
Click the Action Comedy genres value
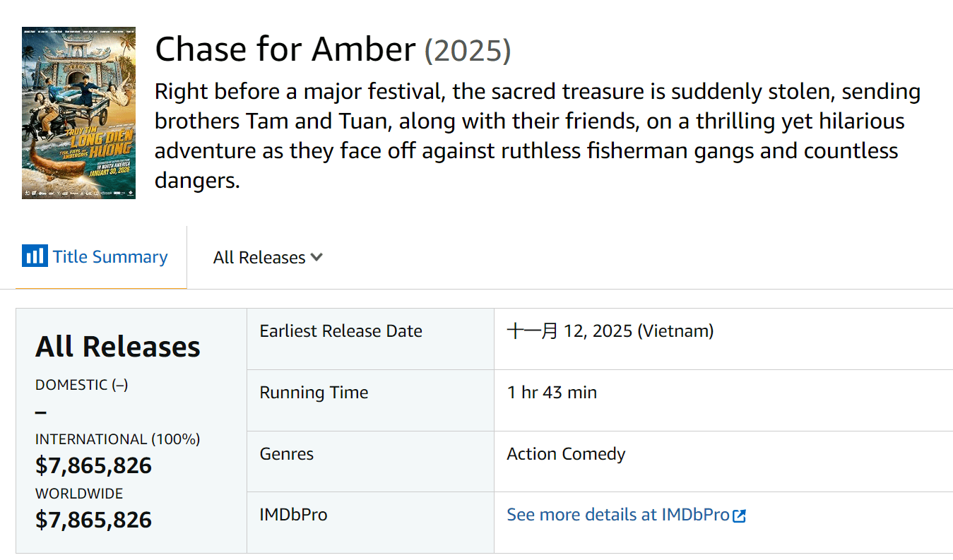point(566,454)
